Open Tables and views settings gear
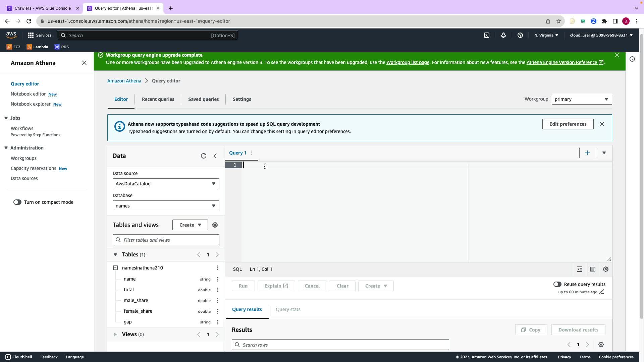 coord(215,225)
